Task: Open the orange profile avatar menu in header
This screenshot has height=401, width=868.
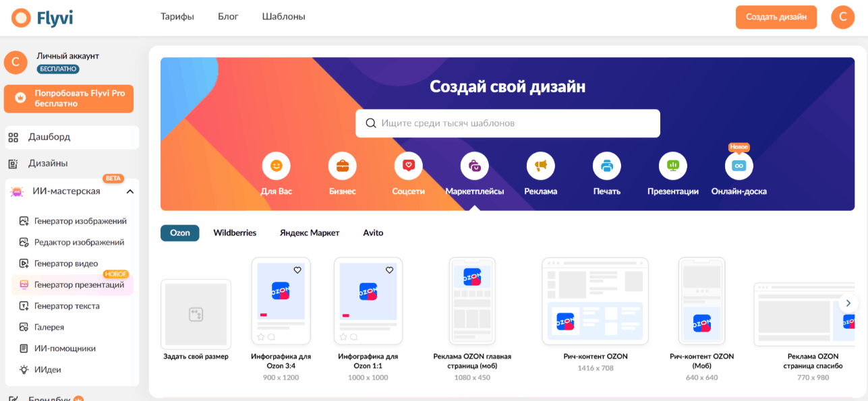Action: coord(842,18)
